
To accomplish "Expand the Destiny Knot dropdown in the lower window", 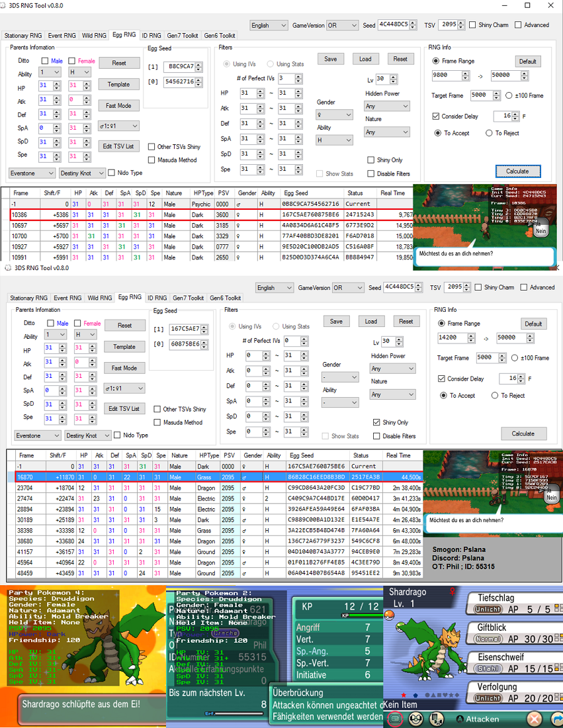I will (x=87, y=435).
